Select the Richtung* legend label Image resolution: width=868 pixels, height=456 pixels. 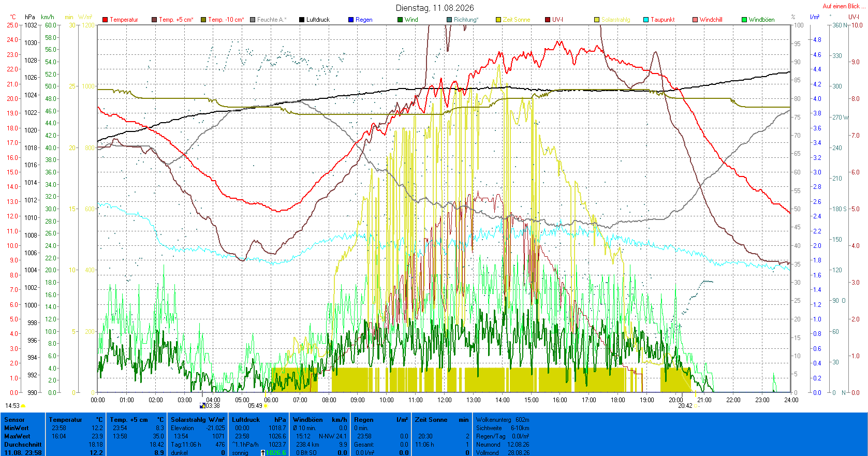[x=466, y=20]
